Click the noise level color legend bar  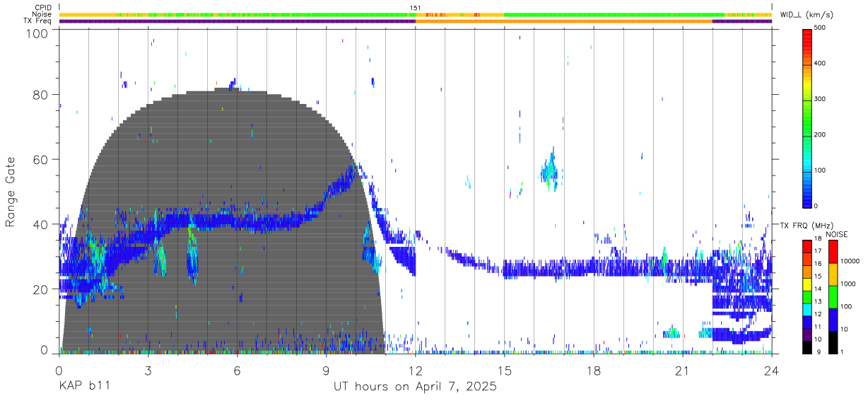(x=833, y=297)
